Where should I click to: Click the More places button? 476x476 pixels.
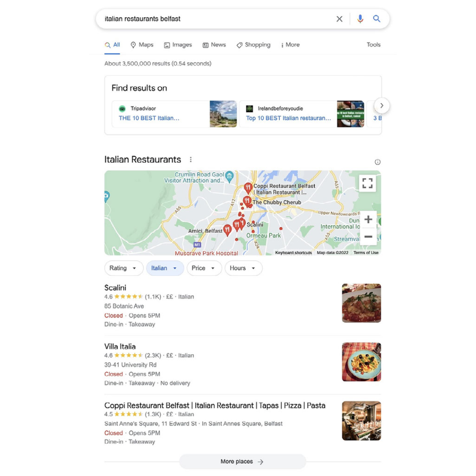click(242, 461)
